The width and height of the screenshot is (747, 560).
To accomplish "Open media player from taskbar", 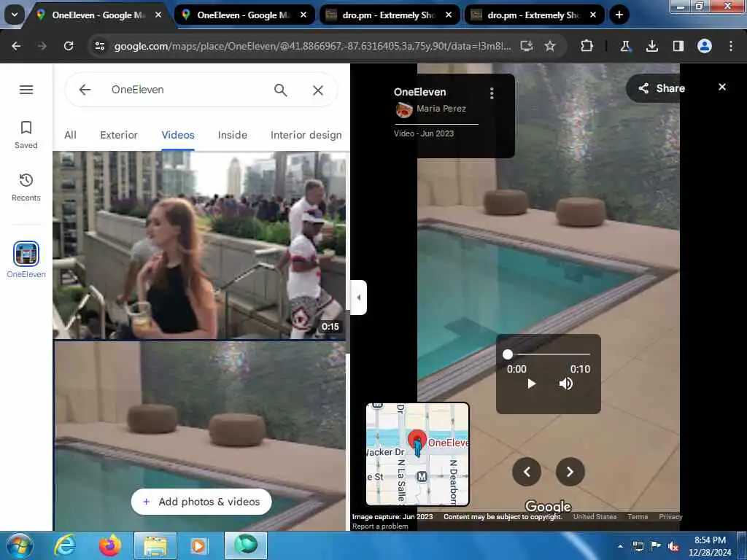I will 198,545.
